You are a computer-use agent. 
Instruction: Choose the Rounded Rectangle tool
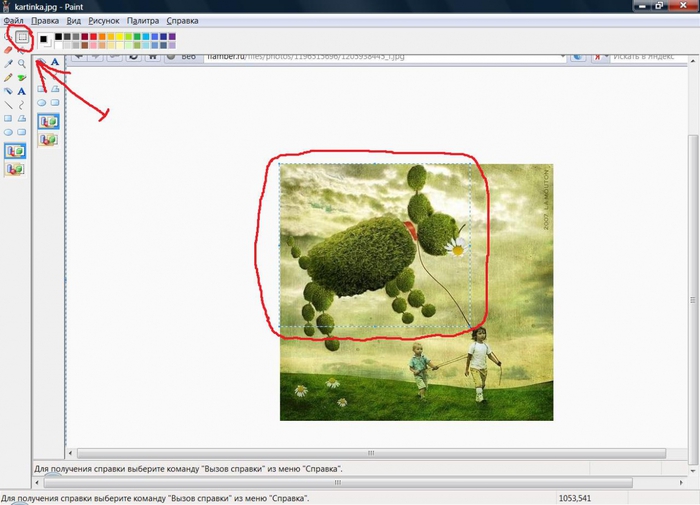[x=21, y=132]
